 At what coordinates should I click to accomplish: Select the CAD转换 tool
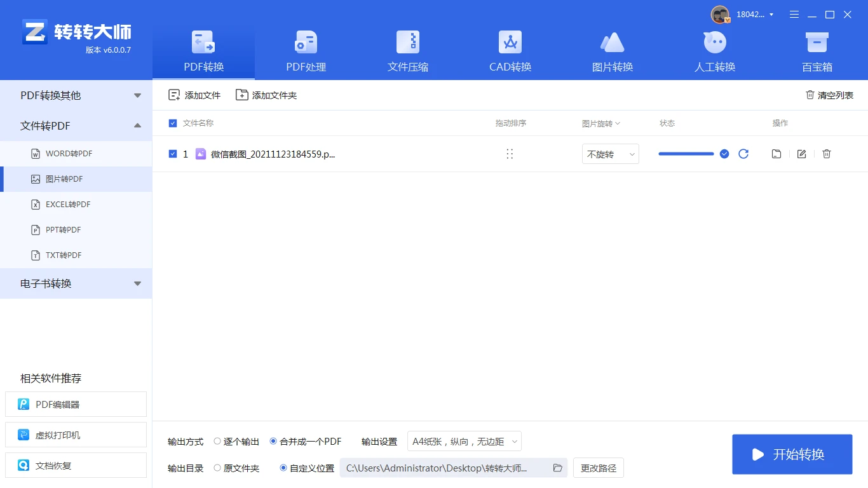(x=510, y=51)
